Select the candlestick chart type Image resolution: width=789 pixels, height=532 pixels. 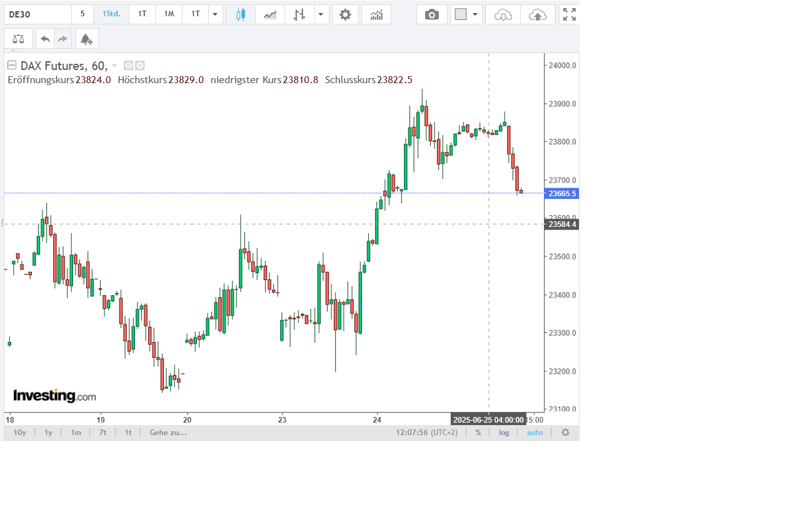240,14
